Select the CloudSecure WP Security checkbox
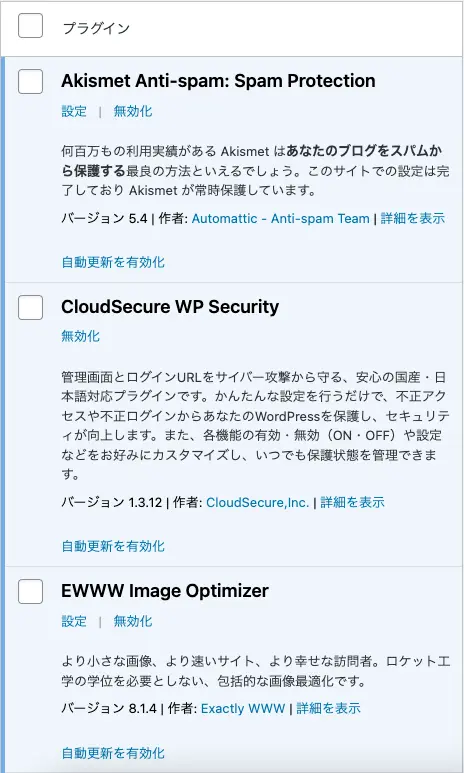The width and height of the screenshot is (464, 773). pyautogui.click(x=31, y=308)
